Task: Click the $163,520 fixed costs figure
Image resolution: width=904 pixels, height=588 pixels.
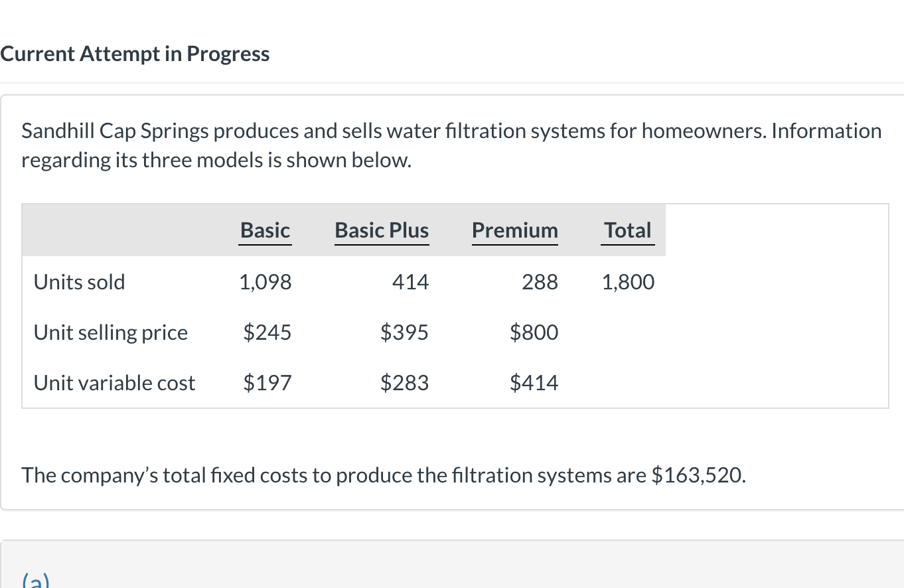Action: 698,475
